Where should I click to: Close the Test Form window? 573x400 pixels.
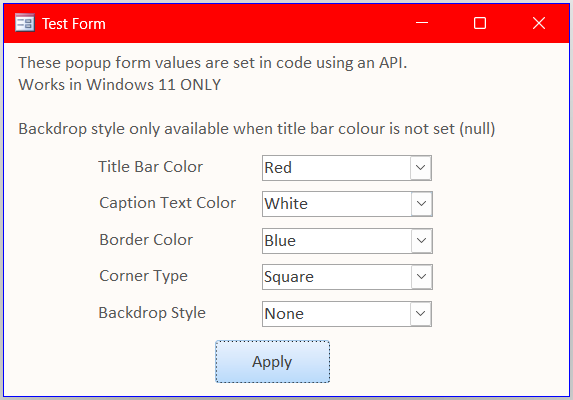539,23
